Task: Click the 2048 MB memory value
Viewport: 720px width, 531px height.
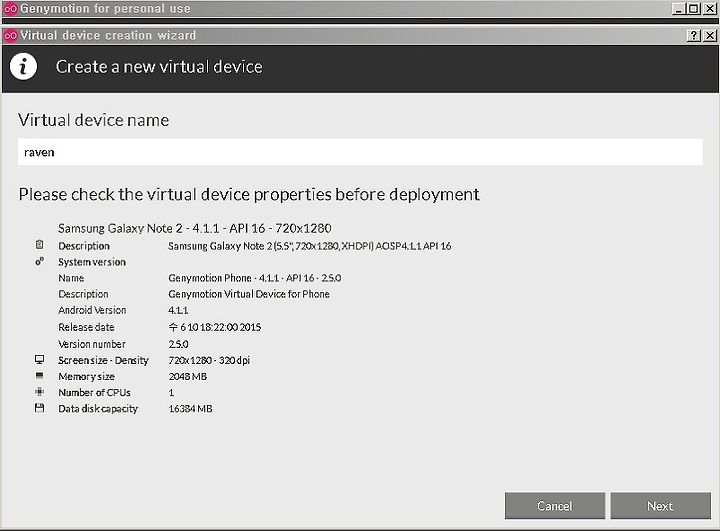Action: pos(187,376)
